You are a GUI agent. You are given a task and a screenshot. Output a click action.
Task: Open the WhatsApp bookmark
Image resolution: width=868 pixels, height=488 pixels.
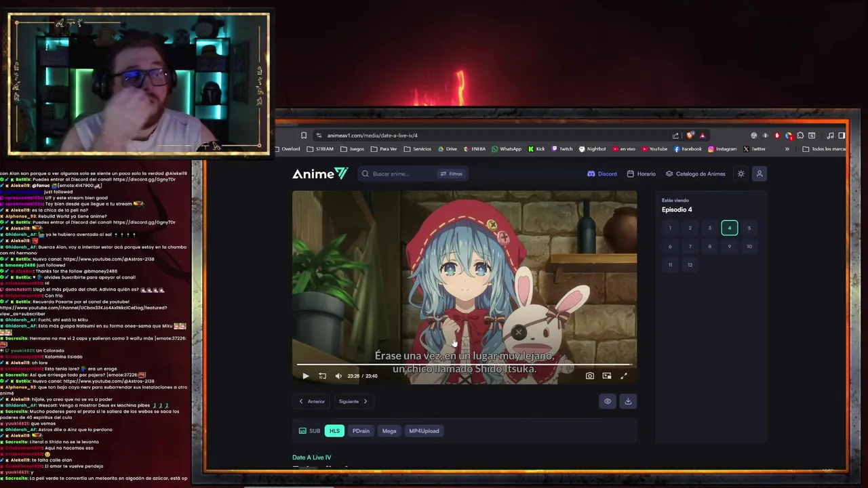coord(507,149)
